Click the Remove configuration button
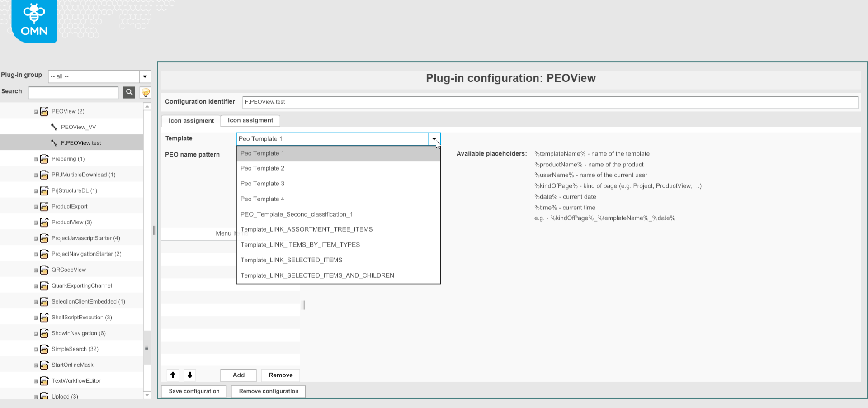Viewport: 868px width, 408px height. [269, 391]
